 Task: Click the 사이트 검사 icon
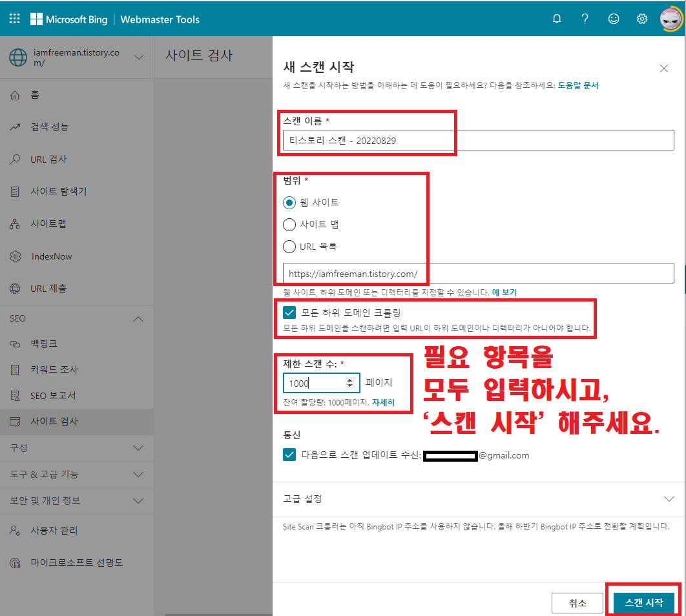pyautogui.click(x=15, y=422)
